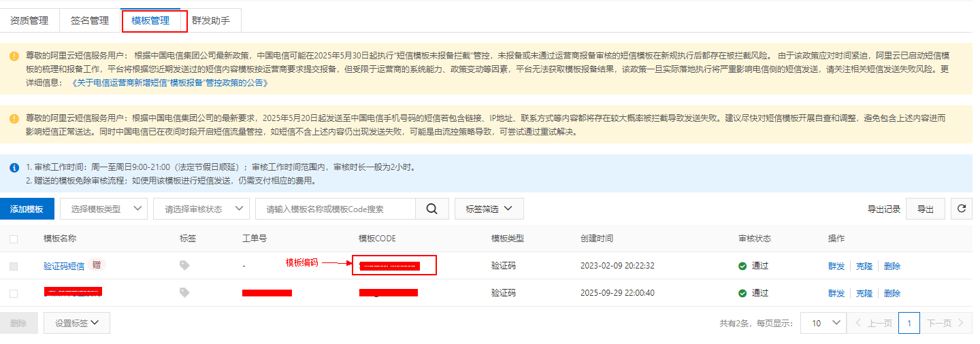Click the tag icon for 验证码短信 row

[184, 266]
